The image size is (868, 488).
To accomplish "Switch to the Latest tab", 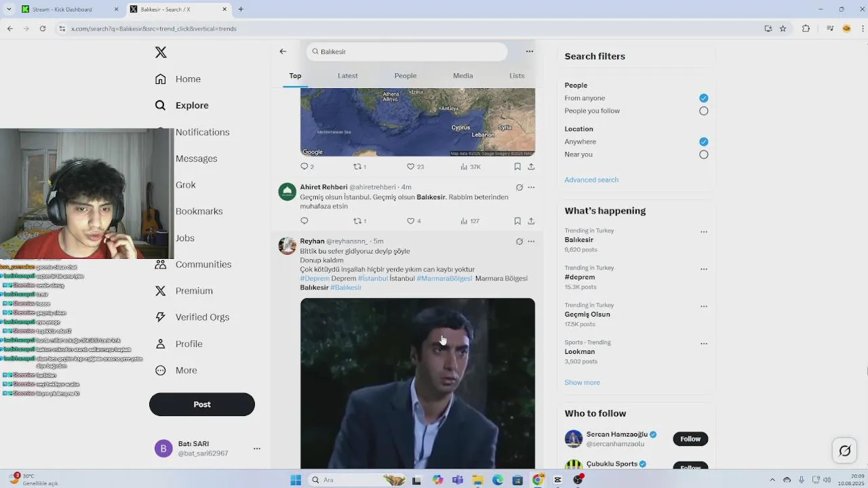I will [x=348, y=76].
